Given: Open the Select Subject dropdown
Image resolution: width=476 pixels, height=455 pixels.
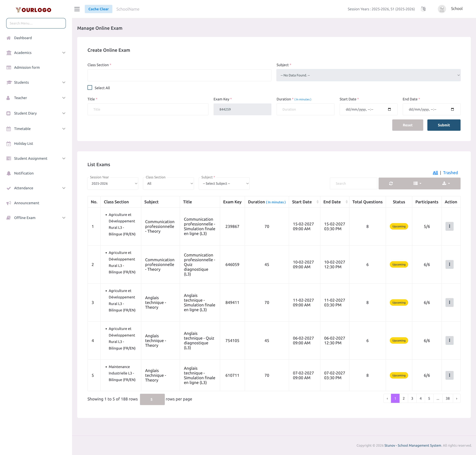Looking at the screenshot, I should (224, 184).
